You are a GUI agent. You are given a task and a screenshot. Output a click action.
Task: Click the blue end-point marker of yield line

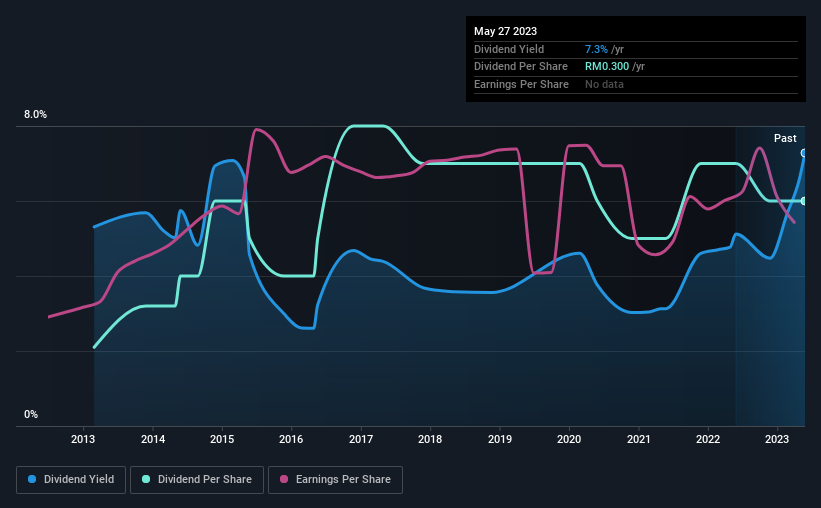(x=804, y=153)
